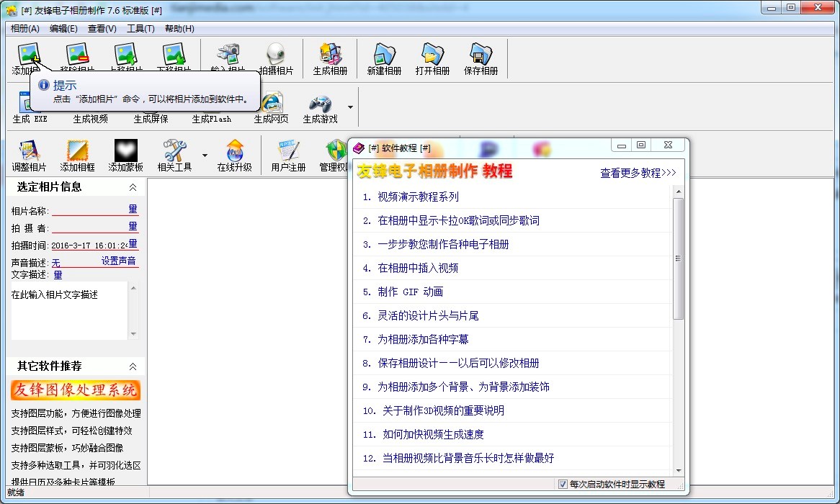
Task: Click the 在此输入相片文字描述 text area
Action: click(69, 310)
